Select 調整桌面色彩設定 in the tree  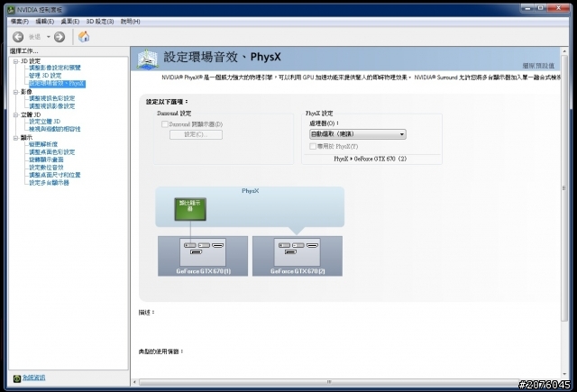point(52,152)
